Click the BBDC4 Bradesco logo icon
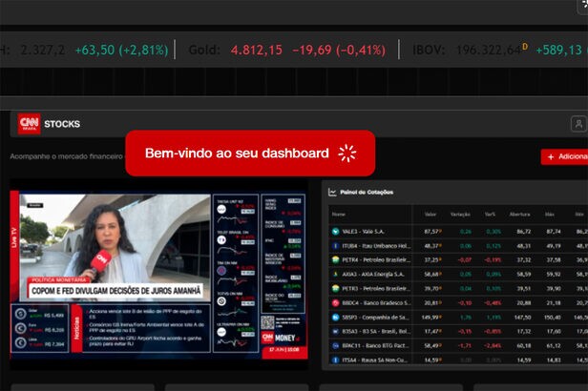Screen dimensions: 588x391 pos(336,302)
